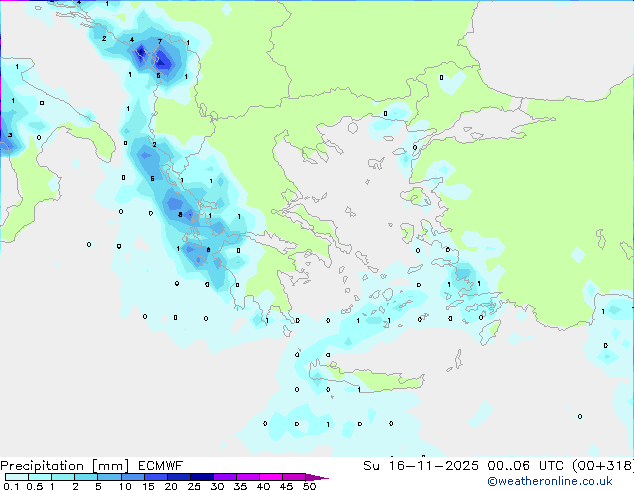Click the legend scale label 50
This screenshot has height=490, width=634.
[309, 486]
